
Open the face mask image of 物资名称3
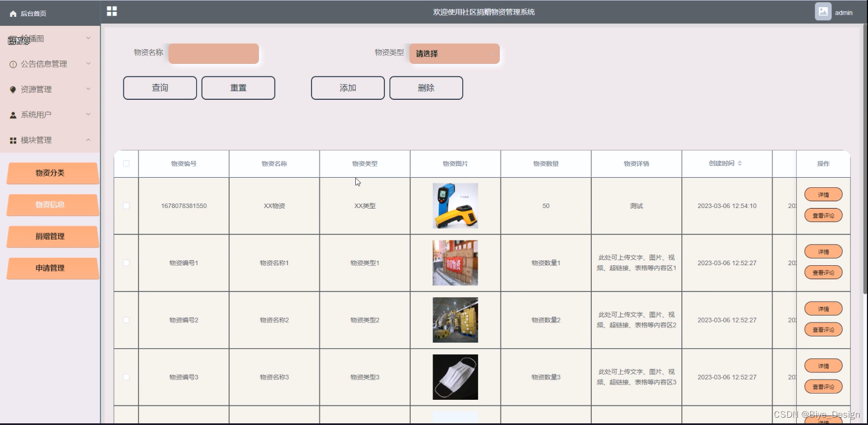click(455, 377)
